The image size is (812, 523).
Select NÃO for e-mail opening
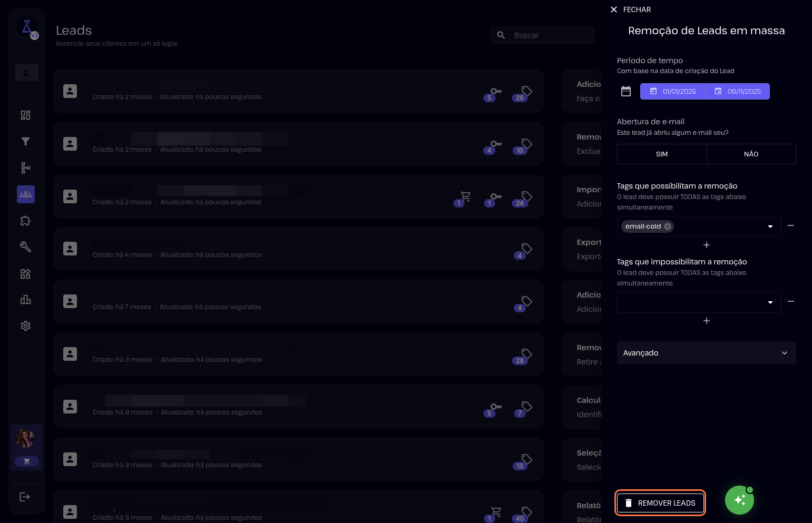[x=751, y=154]
